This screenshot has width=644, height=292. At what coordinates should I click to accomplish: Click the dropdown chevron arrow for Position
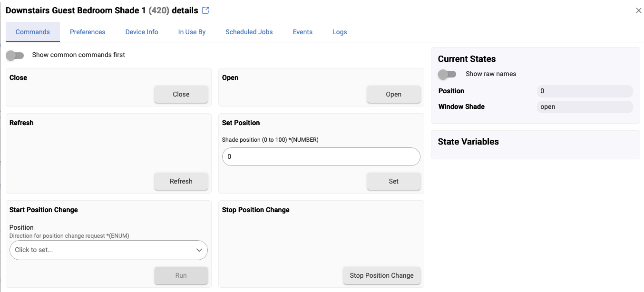click(199, 250)
